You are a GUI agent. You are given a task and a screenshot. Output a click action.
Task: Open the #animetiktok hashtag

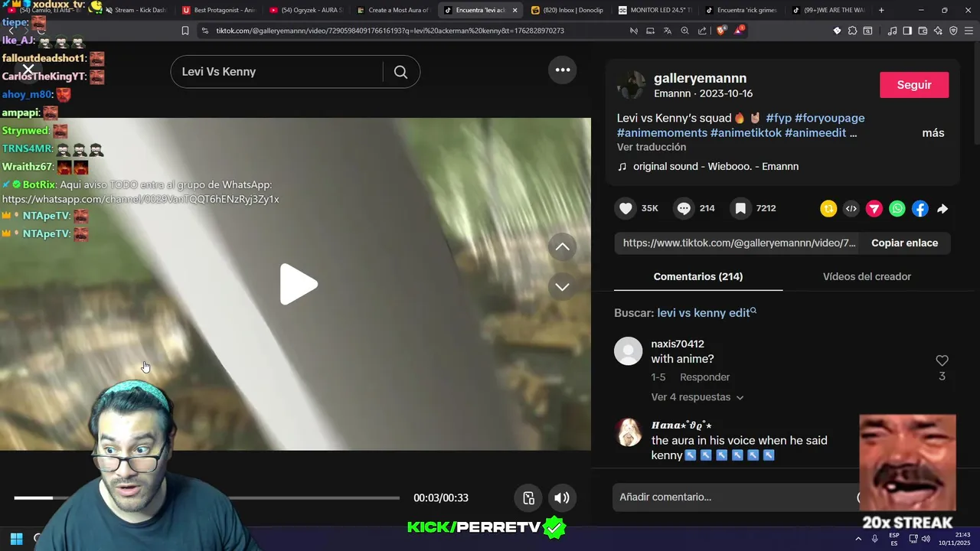[x=746, y=133]
